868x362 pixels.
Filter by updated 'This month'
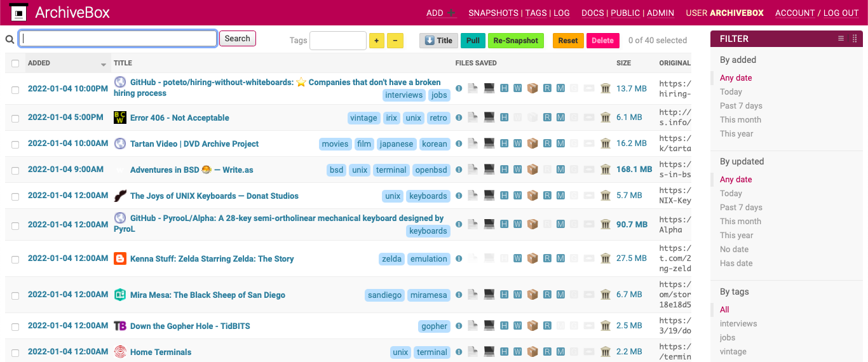[740, 222]
